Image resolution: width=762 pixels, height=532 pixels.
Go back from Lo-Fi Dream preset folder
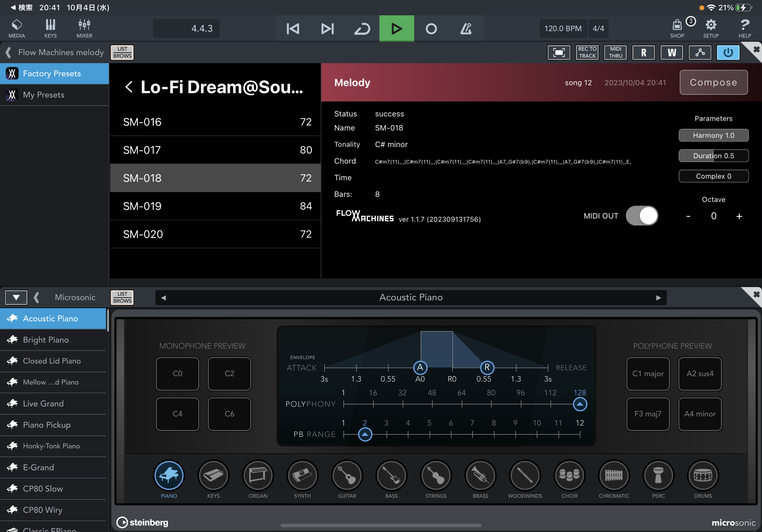click(x=129, y=87)
